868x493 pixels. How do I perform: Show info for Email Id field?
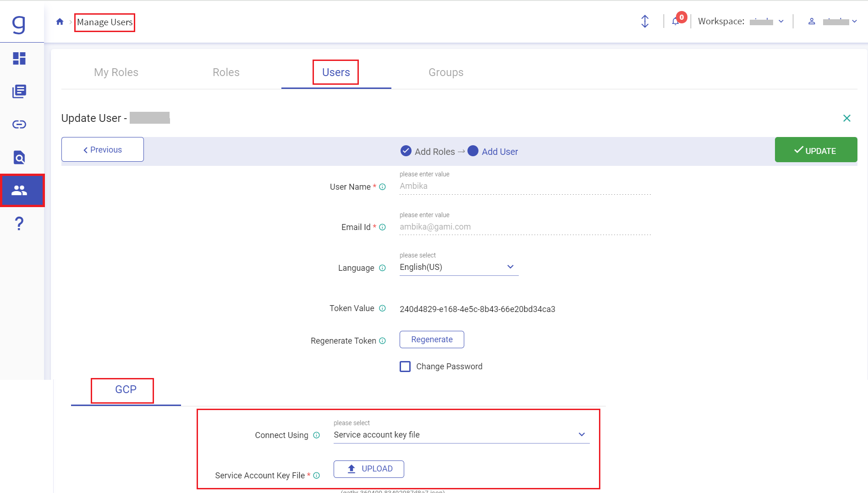383,227
